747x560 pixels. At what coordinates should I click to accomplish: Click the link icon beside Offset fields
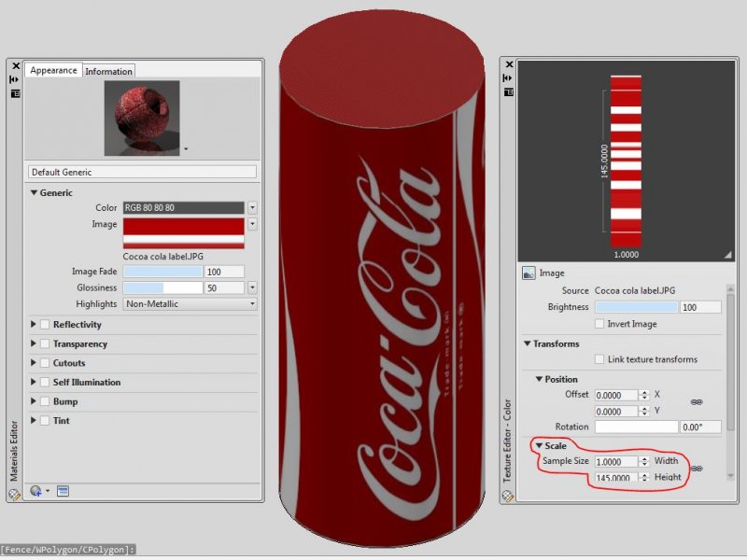[696, 401]
